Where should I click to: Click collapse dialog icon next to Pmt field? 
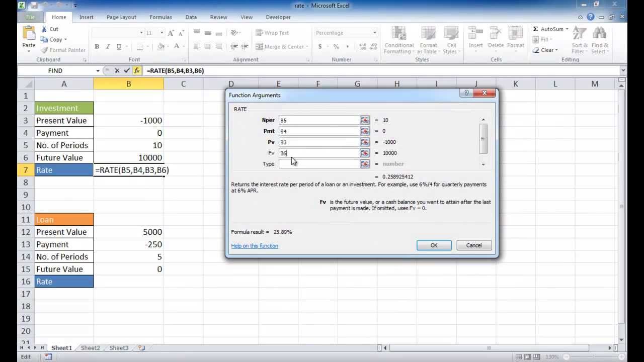[x=365, y=131]
